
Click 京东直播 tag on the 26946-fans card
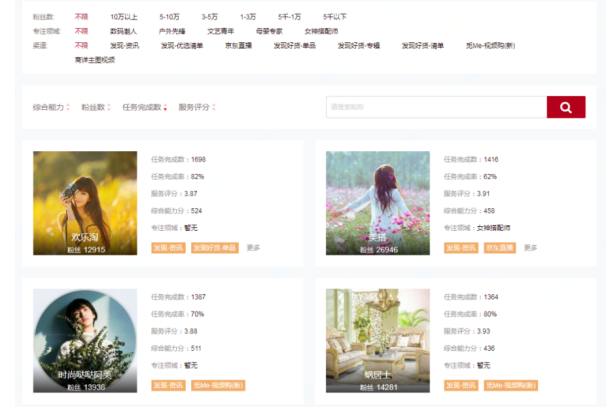pyautogui.click(x=500, y=248)
